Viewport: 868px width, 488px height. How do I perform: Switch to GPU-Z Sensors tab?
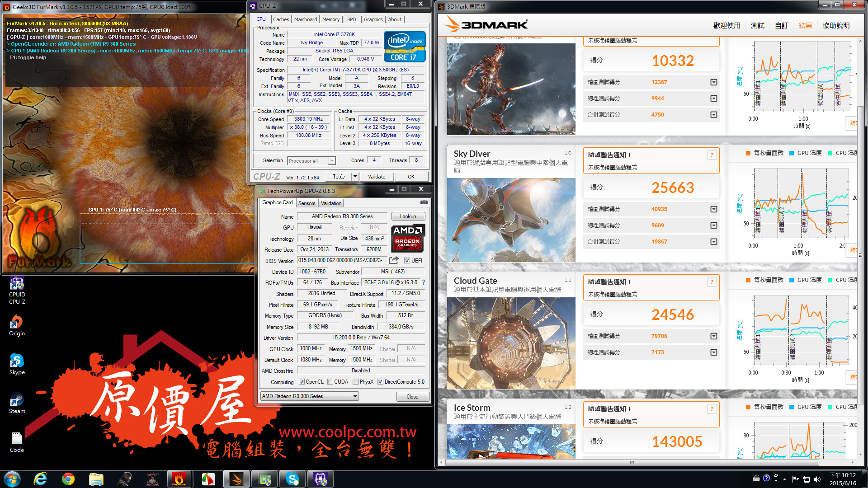coord(307,203)
